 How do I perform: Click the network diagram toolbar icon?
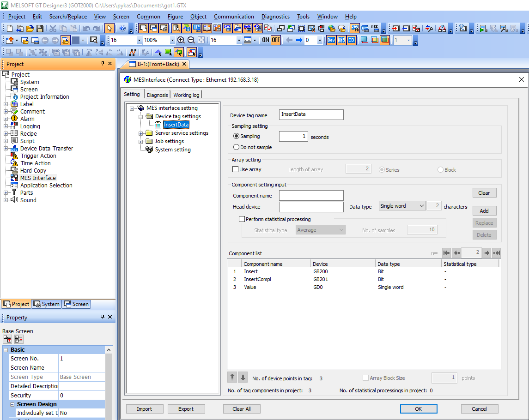(x=442, y=29)
